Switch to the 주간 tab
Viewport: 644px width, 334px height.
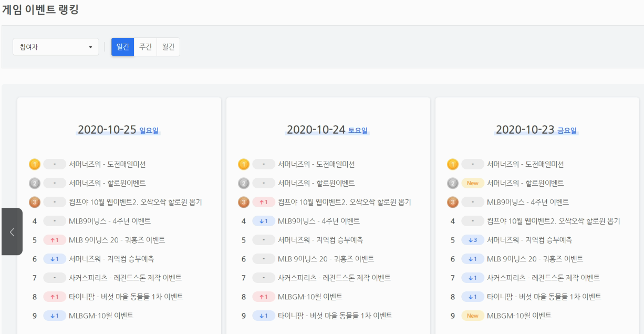click(146, 47)
